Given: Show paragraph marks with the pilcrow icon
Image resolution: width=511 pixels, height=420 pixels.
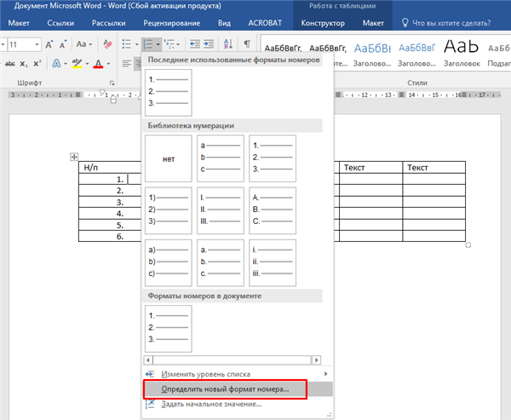Looking at the screenshot, I should 247,44.
